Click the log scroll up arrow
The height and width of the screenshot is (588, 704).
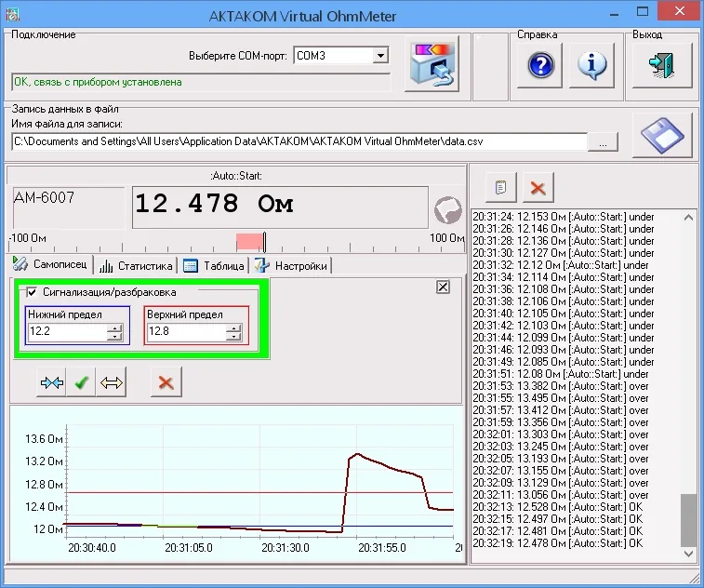(688, 218)
